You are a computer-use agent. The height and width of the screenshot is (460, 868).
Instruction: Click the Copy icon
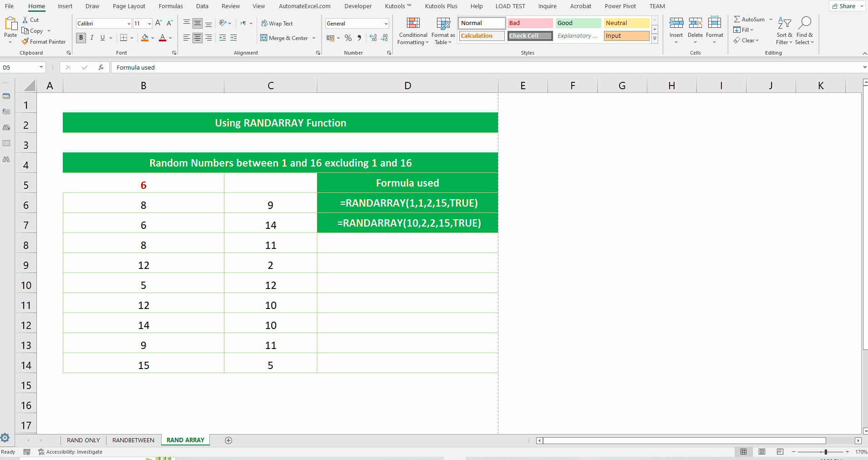pyautogui.click(x=25, y=30)
